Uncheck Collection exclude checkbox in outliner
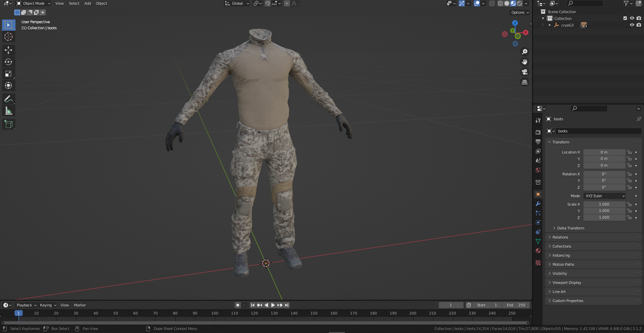The width and height of the screenshot is (644, 333). point(625,18)
